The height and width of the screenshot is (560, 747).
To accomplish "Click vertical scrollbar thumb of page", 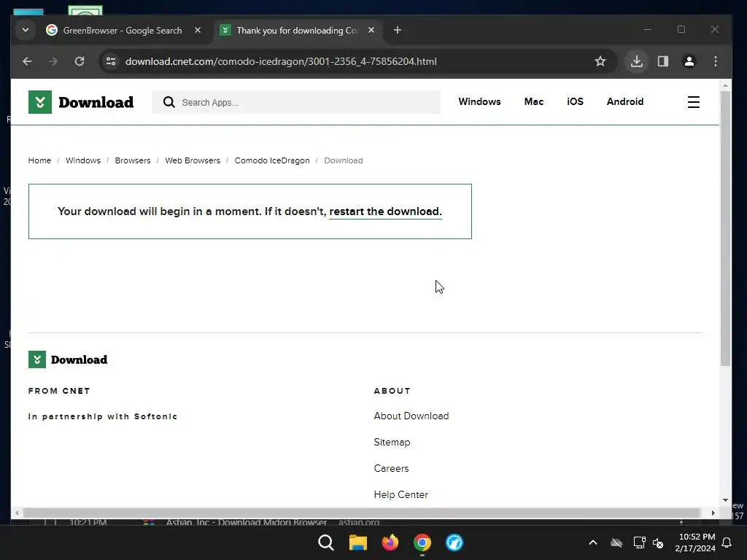I will coord(725,228).
